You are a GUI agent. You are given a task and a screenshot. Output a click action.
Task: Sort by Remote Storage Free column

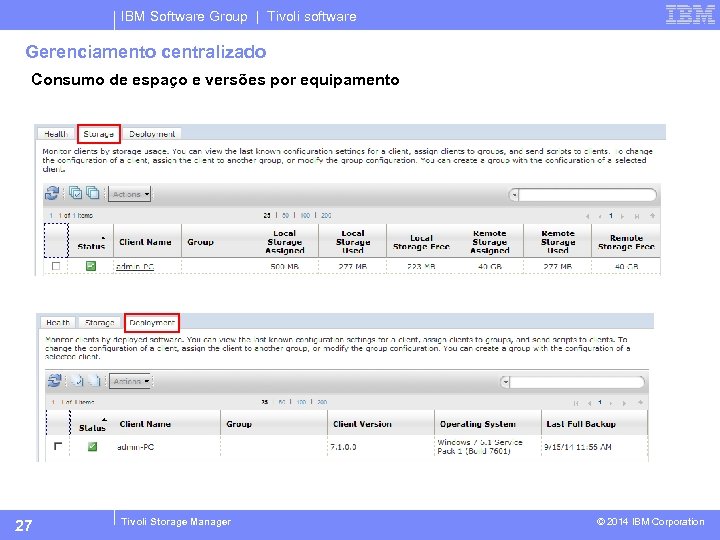[626, 242]
